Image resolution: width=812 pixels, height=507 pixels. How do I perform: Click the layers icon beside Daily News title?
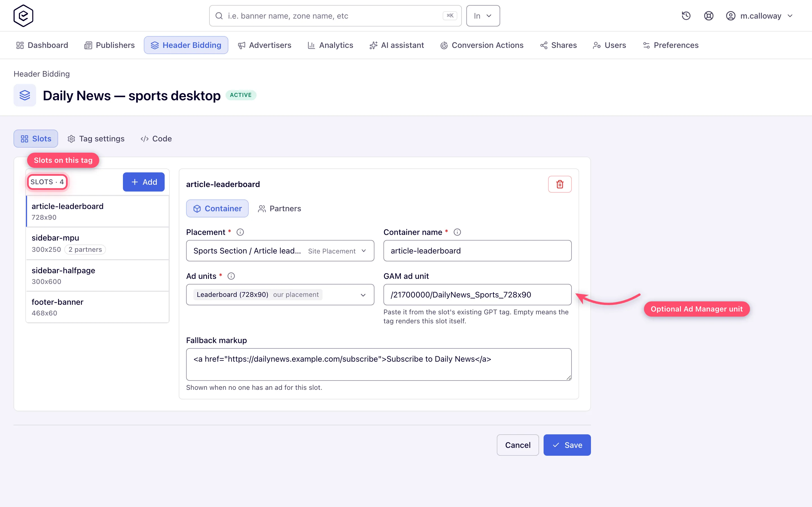click(x=25, y=95)
